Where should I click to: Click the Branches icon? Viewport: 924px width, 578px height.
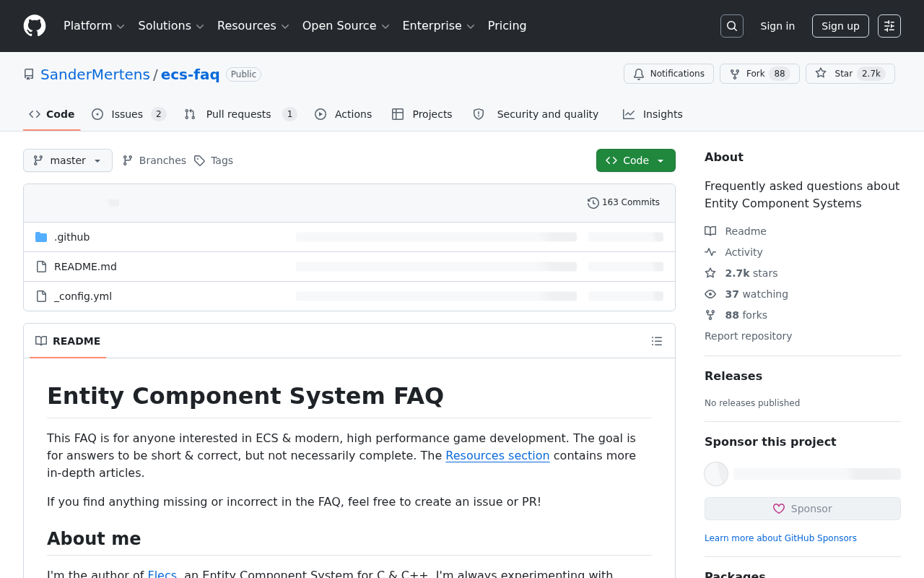point(128,160)
